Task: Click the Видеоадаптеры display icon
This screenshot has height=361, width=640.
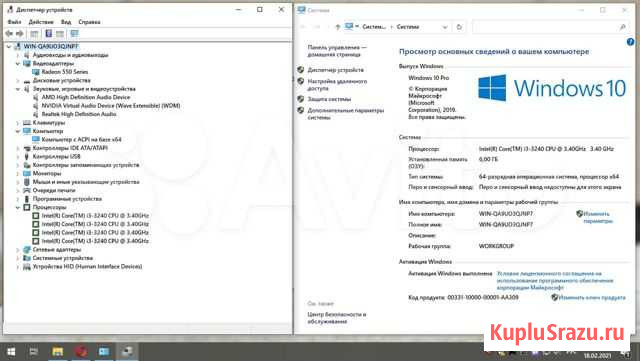Action: 27,64
